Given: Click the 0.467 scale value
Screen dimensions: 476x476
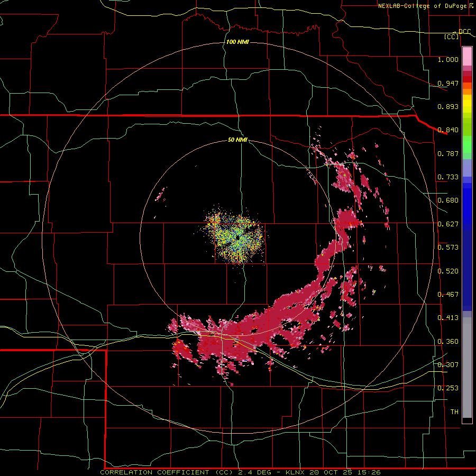Looking at the screenshot, I should coord(448,294).
